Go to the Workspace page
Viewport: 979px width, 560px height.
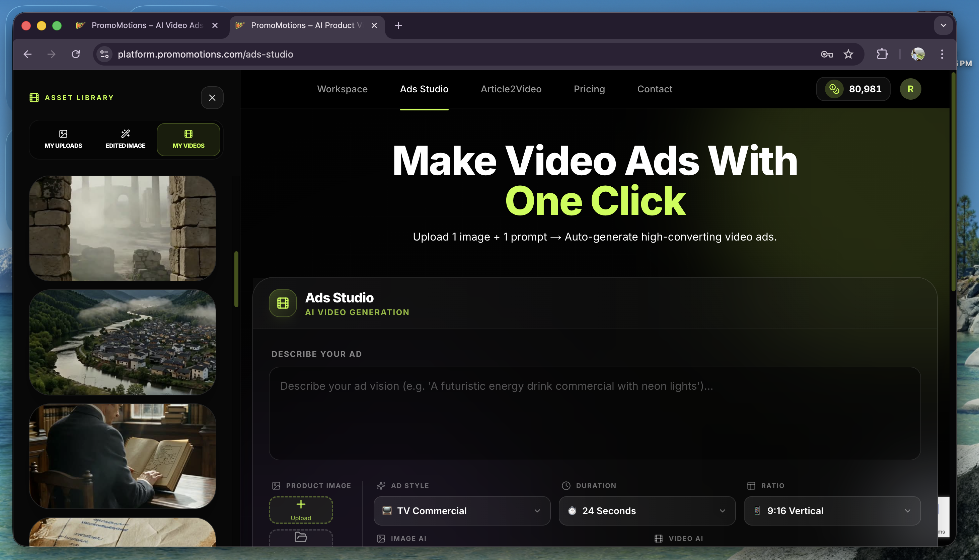[x=342, y=89]
